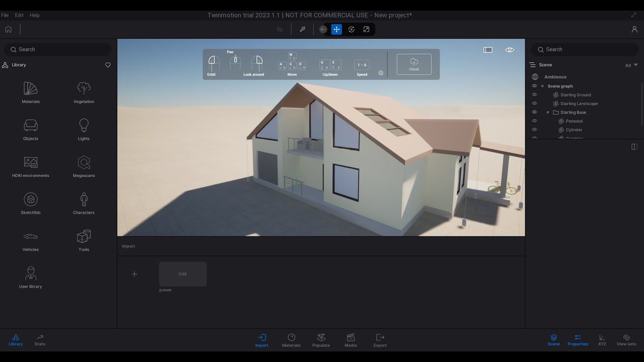Image resolution: width=644 pixels, height=362 pixels.
Task: Toggle visibility of Pedestal object
Action: tap(535, 121)
